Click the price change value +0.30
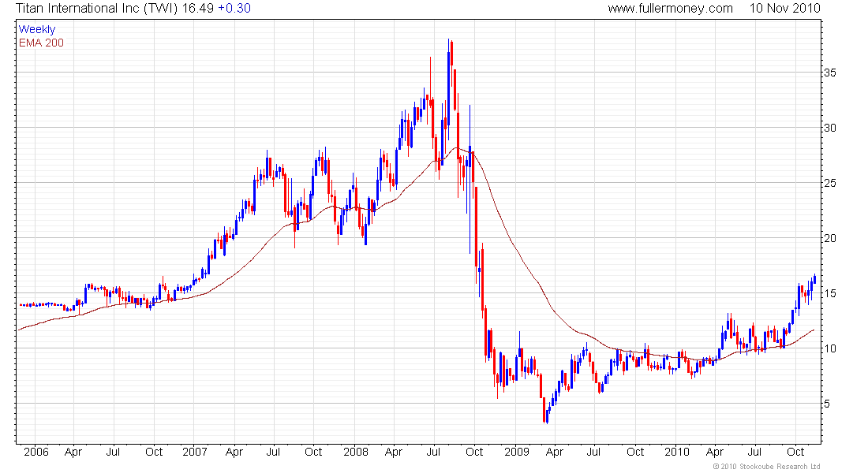The width and height of the screenshot is (868, 473). [x=234, y=9]
